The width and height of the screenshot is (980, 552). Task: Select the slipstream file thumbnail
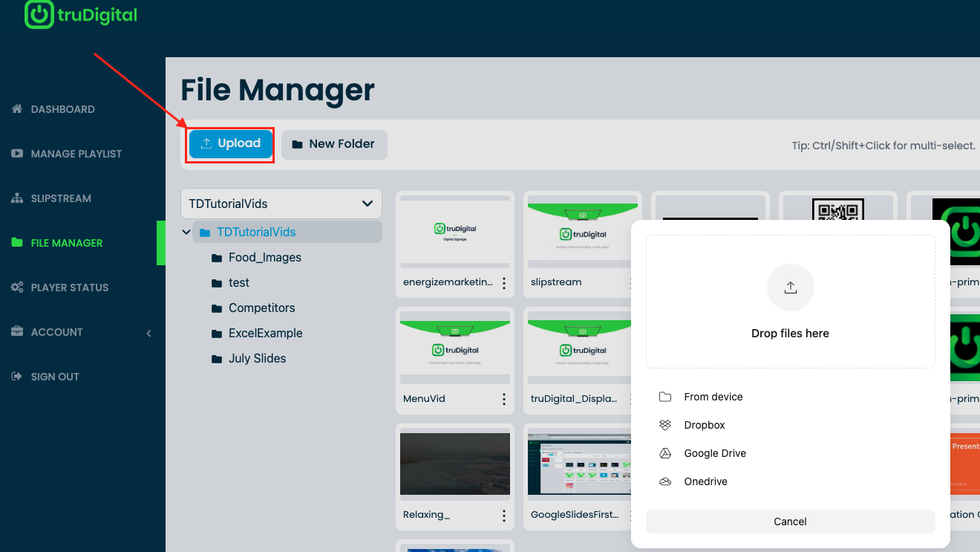pos(583,231)
